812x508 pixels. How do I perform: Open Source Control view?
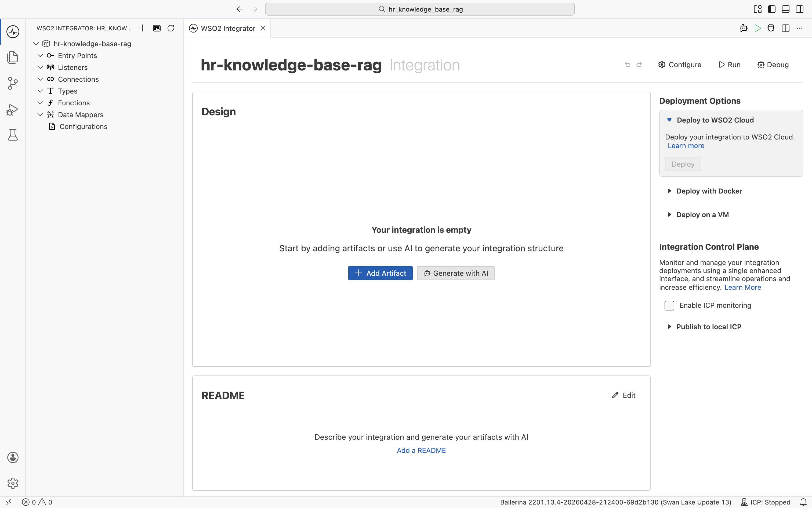[x=13, y=83]
